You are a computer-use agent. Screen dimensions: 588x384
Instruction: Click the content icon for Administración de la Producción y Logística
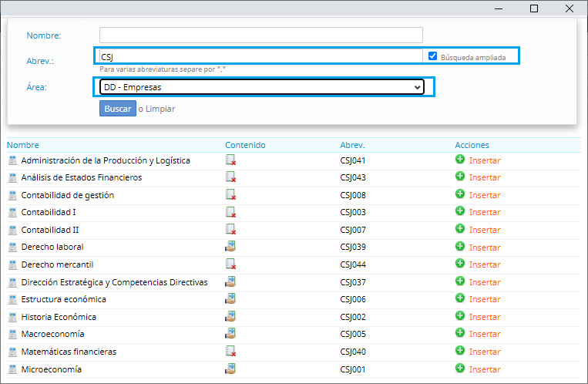coord(230,160)
